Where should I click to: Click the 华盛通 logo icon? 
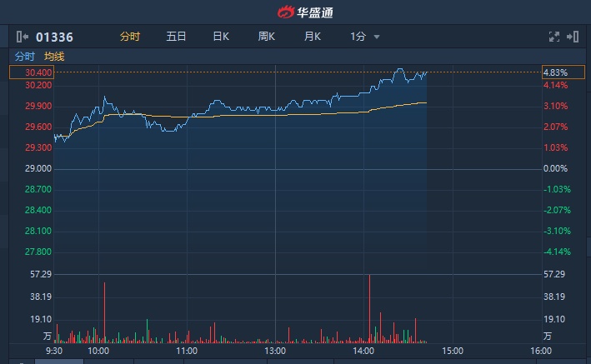tap(286, 12)
